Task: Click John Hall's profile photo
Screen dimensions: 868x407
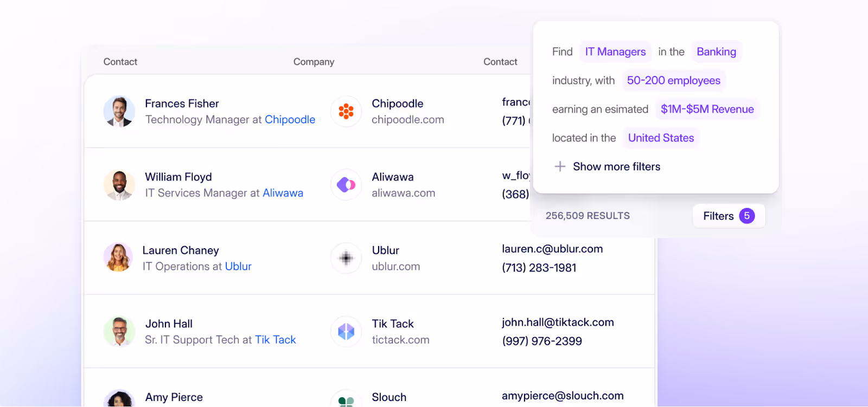Action: point(119,331)
